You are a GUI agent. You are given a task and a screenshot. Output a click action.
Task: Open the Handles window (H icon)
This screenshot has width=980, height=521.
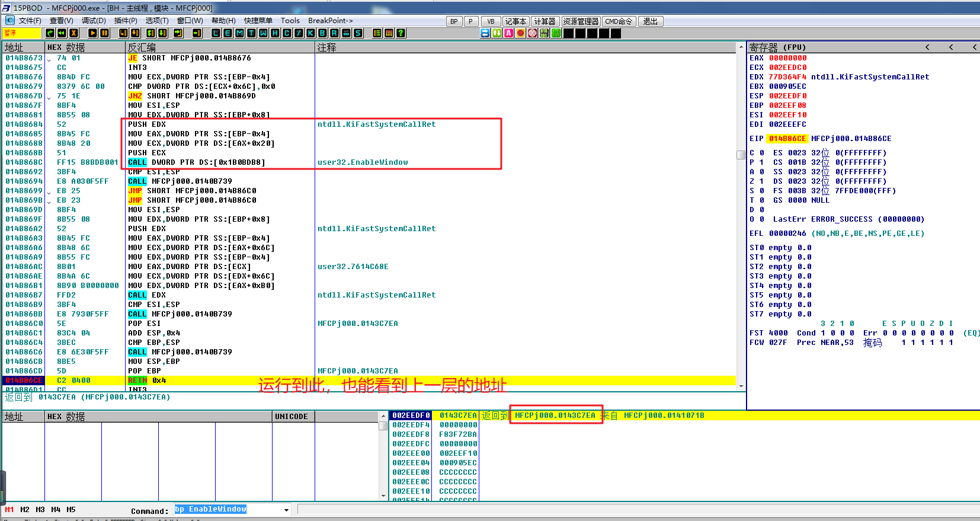tap(276, 33)
